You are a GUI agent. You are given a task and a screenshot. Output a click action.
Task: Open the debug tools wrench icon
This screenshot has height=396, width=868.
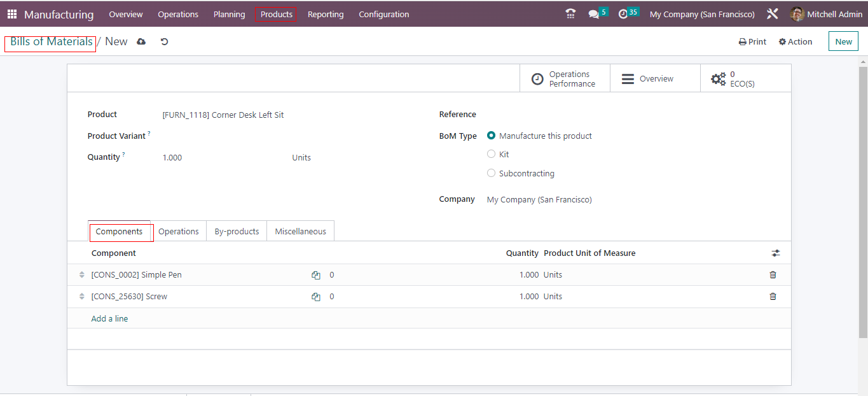coord(773,14)
